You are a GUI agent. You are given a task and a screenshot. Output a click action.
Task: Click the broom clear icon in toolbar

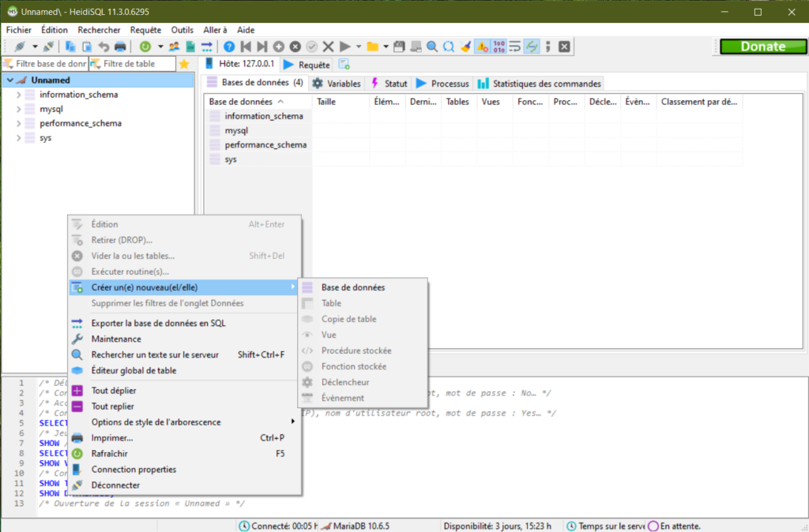click(465, 47)
